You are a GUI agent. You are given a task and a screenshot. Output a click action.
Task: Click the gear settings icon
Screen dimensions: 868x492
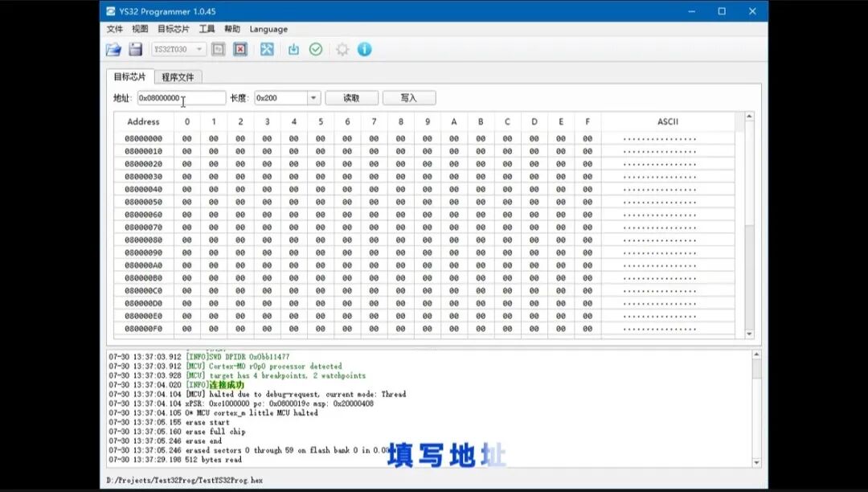pos(342,49)
